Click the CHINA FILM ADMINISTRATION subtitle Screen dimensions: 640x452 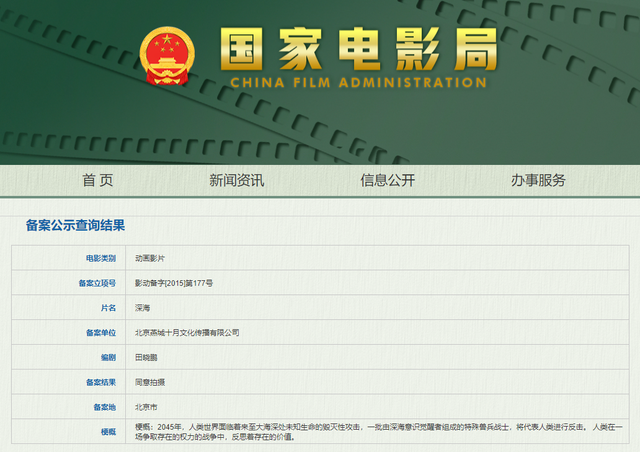click(x=358, y=82)
